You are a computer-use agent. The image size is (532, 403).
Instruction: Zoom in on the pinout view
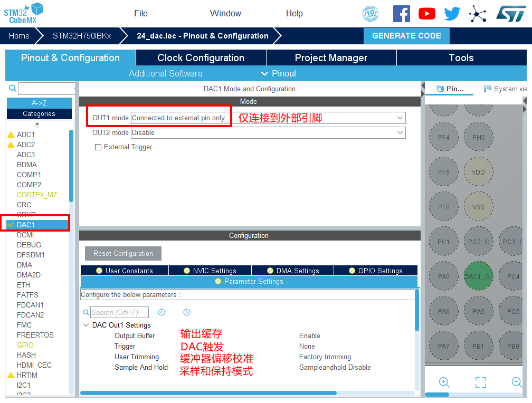point(444,382)
